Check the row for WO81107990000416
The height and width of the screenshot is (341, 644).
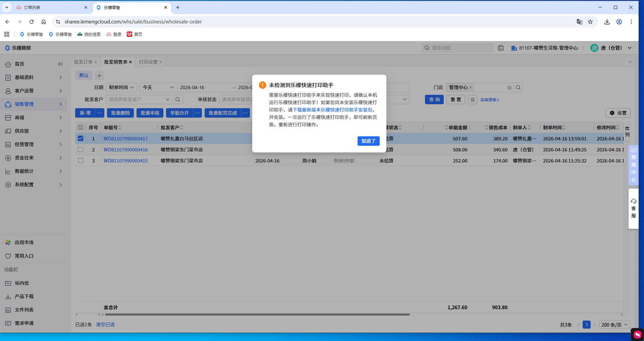pos(80,149)
